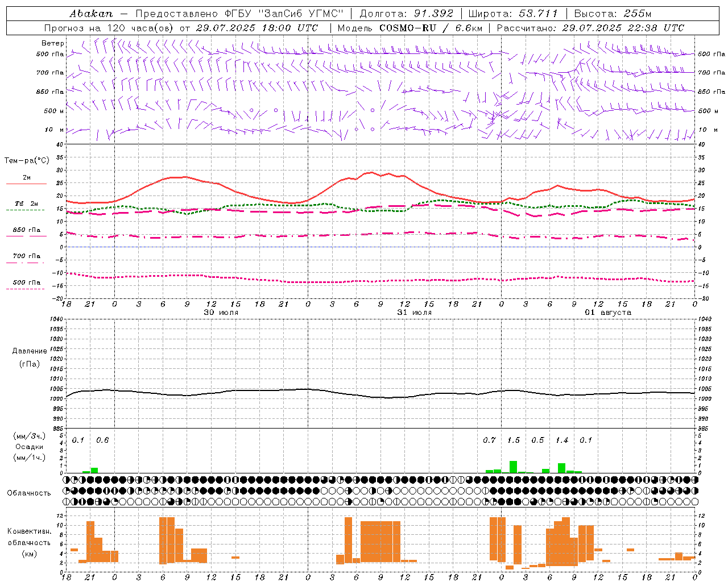Screen dimensions: 728x582
Task: Click the 'Давление' pressure panel label
Action: (x=30, y=351)
